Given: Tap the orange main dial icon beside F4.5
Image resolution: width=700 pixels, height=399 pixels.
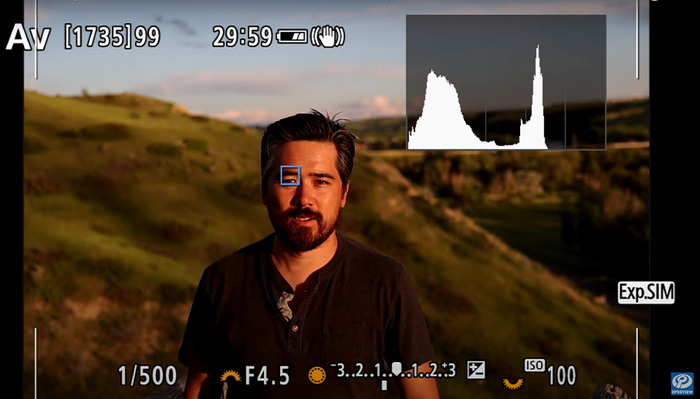Looking at the screenshot, I should pos(230,376).
